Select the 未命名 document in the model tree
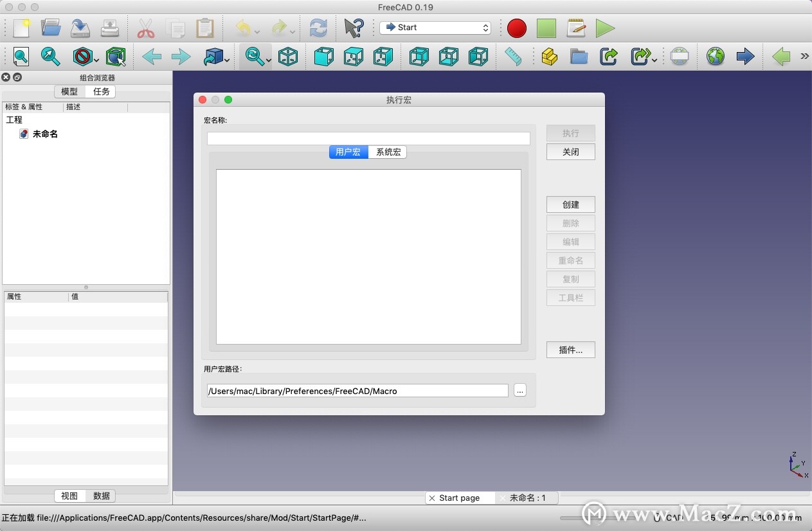 [44, 134]
